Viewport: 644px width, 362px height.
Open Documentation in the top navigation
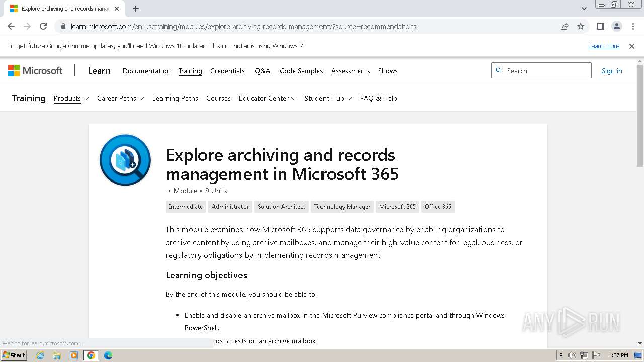click(146, 71)
